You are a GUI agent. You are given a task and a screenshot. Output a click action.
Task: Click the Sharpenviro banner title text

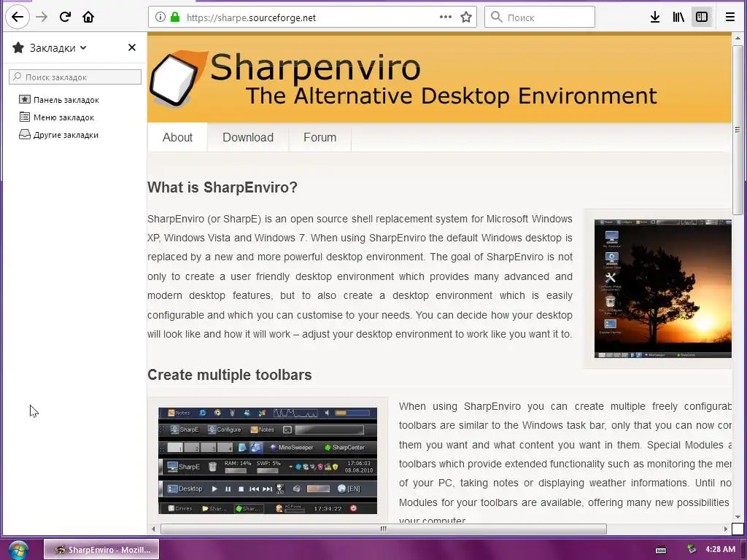(315, 68)
